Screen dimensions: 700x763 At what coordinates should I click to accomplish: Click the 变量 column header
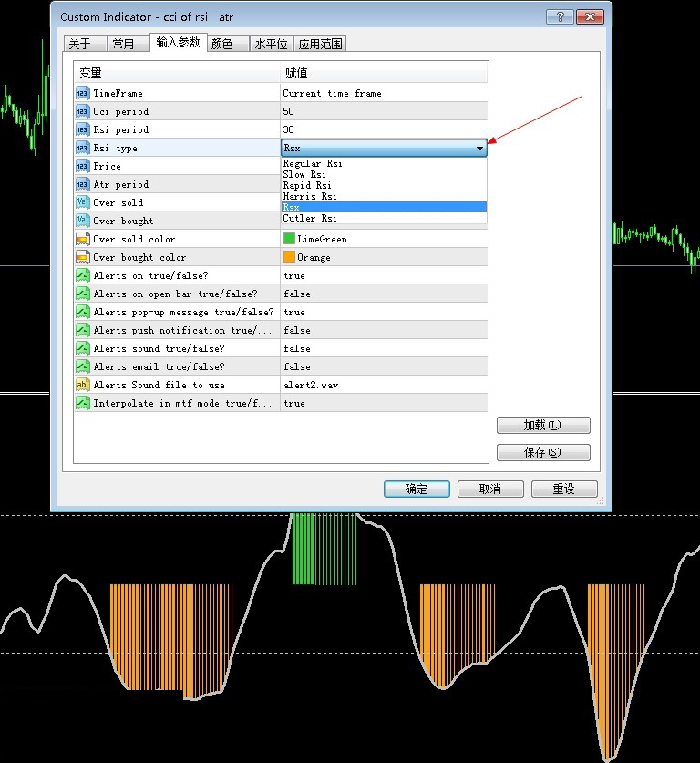(177, 73)
